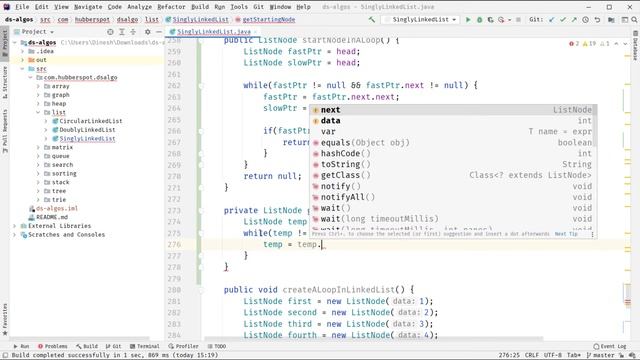Open the Build menu

tap(200, 7)
